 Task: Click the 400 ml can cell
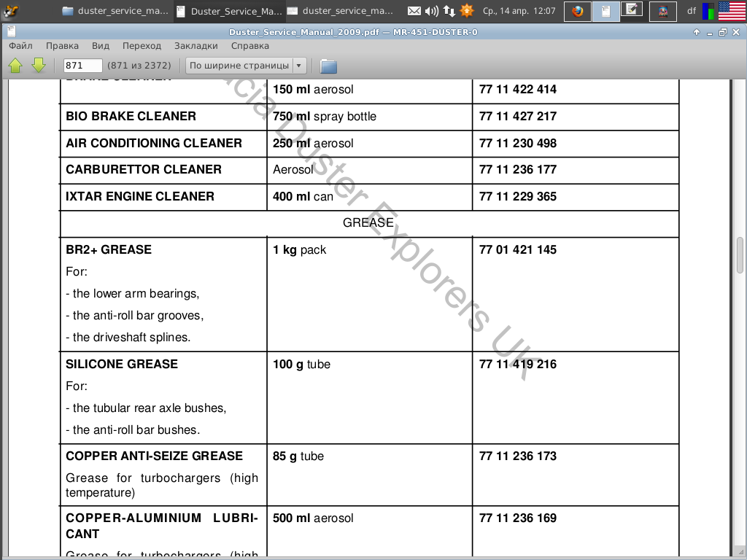point(370,197)
